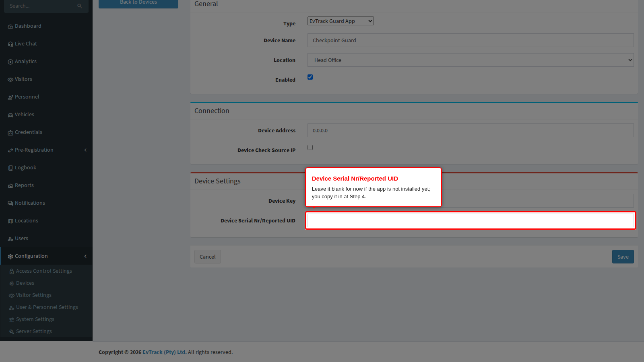Click the Users icon in sidebar
This screenshot has height=362, width=644.
pos(10,239)
